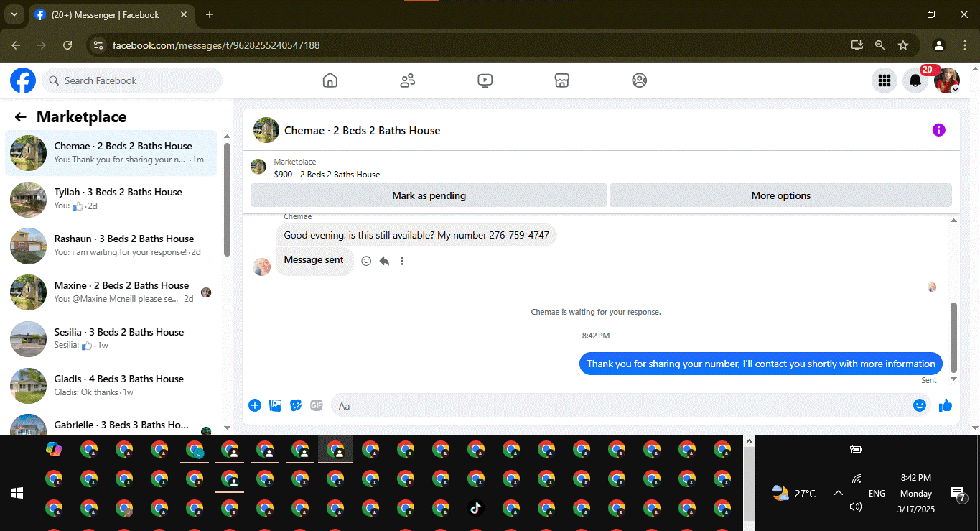Open the Chemae 2 Beds 2 Baths House conversation
The width and height of the screenshot is (980, 531).
[111, 153]
